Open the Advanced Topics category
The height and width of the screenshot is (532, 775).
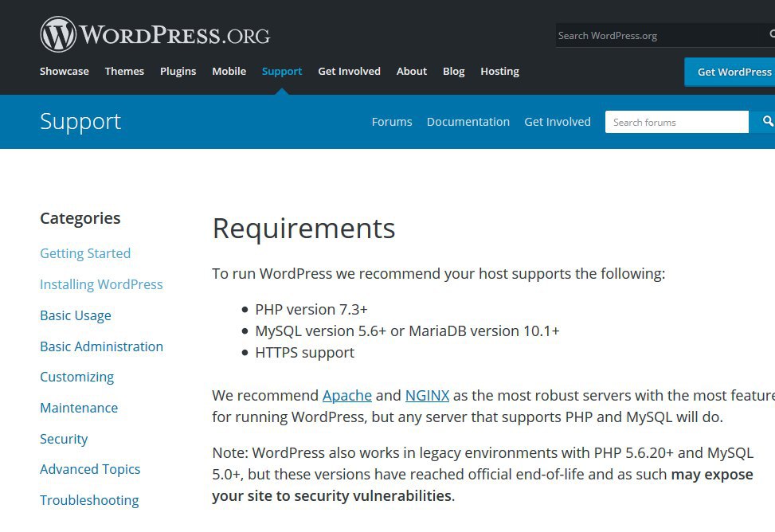[90, 469]
